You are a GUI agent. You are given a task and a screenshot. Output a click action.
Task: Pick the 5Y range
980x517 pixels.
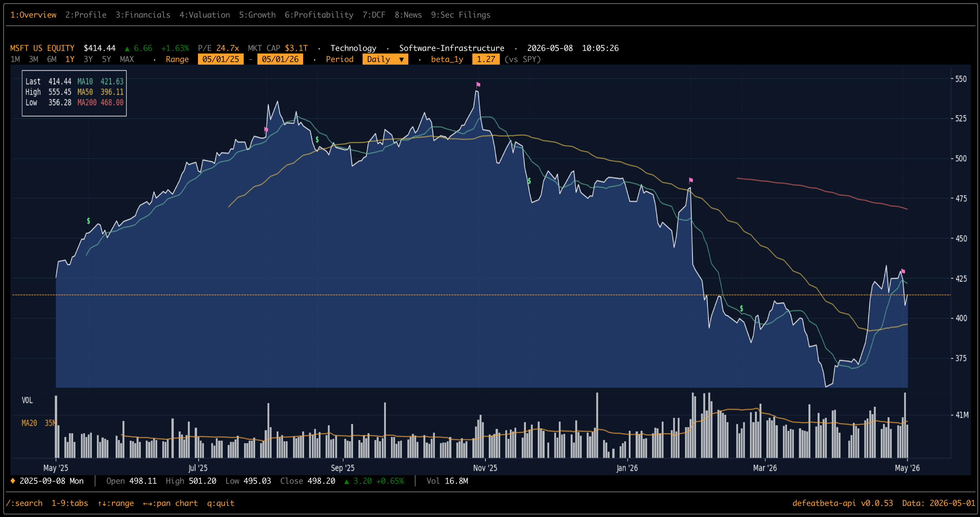click(x=106, y=59)
